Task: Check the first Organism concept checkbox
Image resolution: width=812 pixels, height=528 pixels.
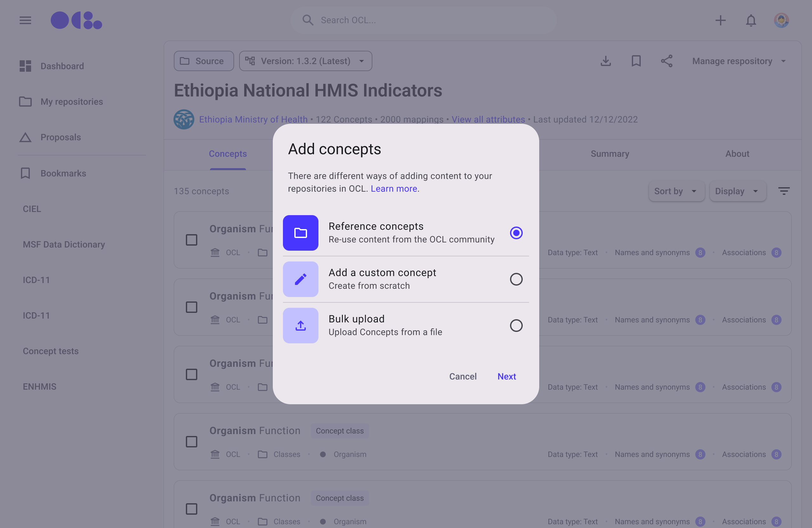Action: pos(191,240)
